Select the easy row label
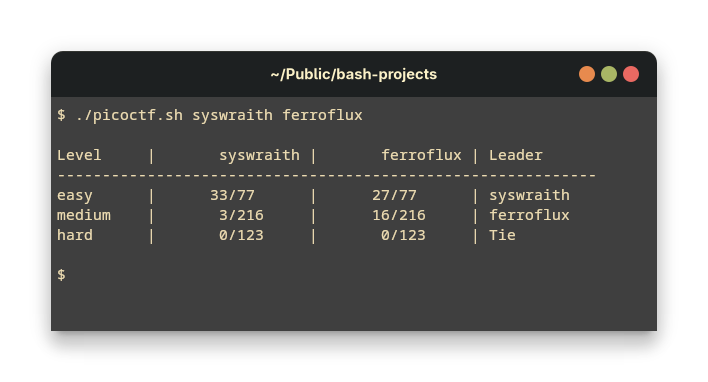708x382 pixels. [x=75, y=196]
